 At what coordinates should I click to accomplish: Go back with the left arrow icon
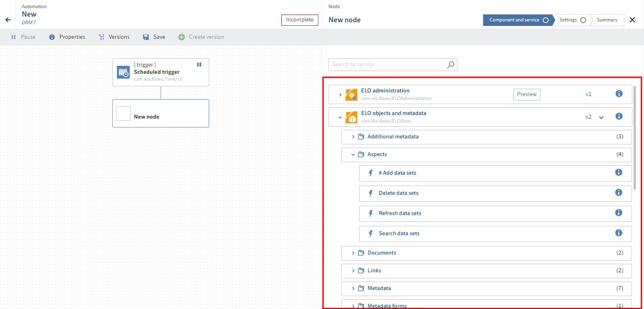[8, 20]
